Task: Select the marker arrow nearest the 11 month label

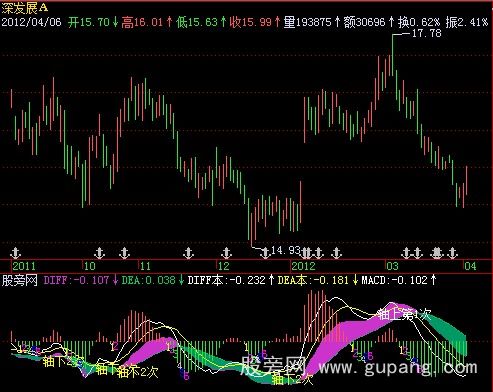Action: [125, 253]
